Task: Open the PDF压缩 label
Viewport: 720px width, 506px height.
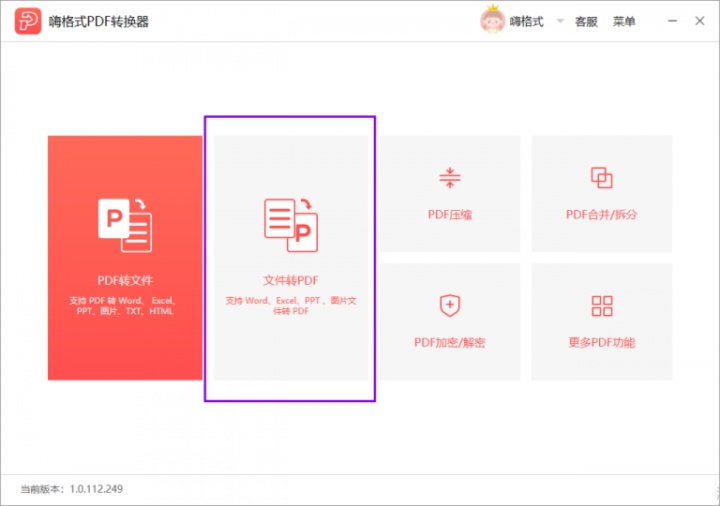Action: [450, 214]
